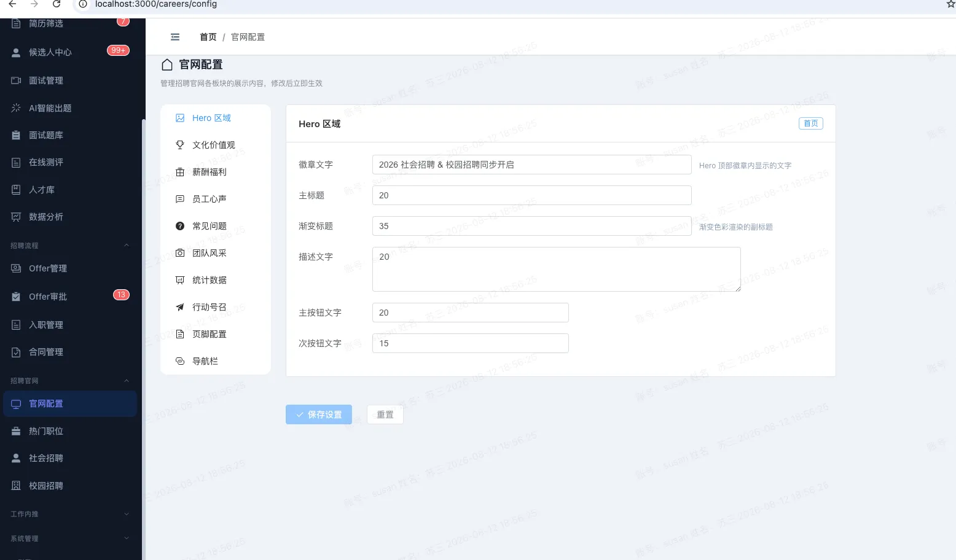Click the 入职管理 icon in sidebar

click(x=16, y=325)
